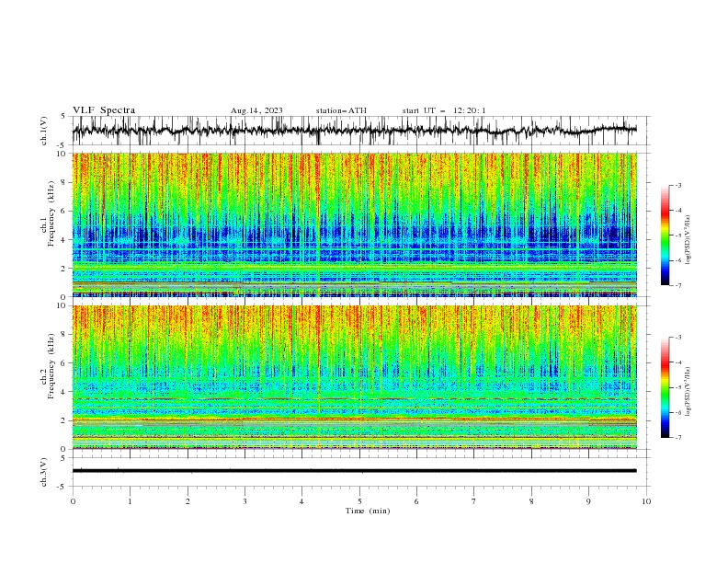Click the ch.2 colorbar "log(PSD)(V²/Hz)" label
Image resolution: width=728 pixels, height=563 pixels.
coord(688,392)
